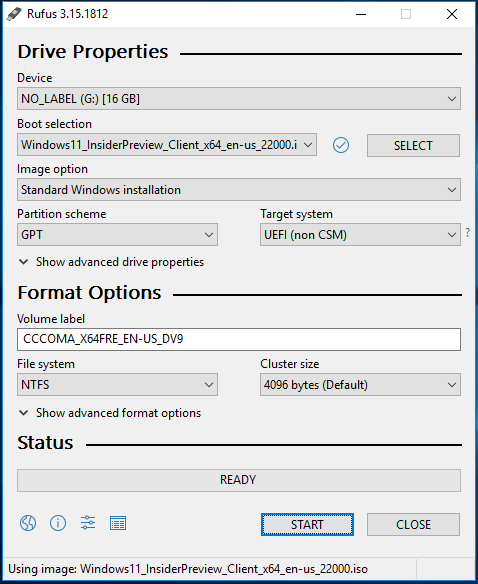This screenshot has height=584, width=478.
Task: Open the Target system dropdown UEFI (non CSM)
Action: 360,235
